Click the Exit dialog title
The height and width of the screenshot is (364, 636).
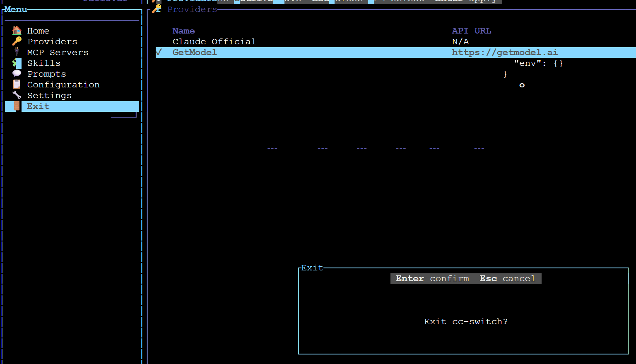[312, 268]
